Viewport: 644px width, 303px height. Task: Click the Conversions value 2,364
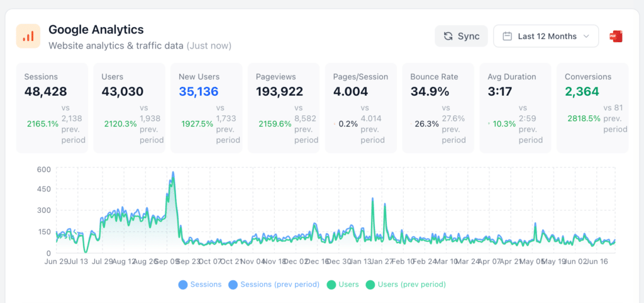pyautogui.click(x=582, y=91)
